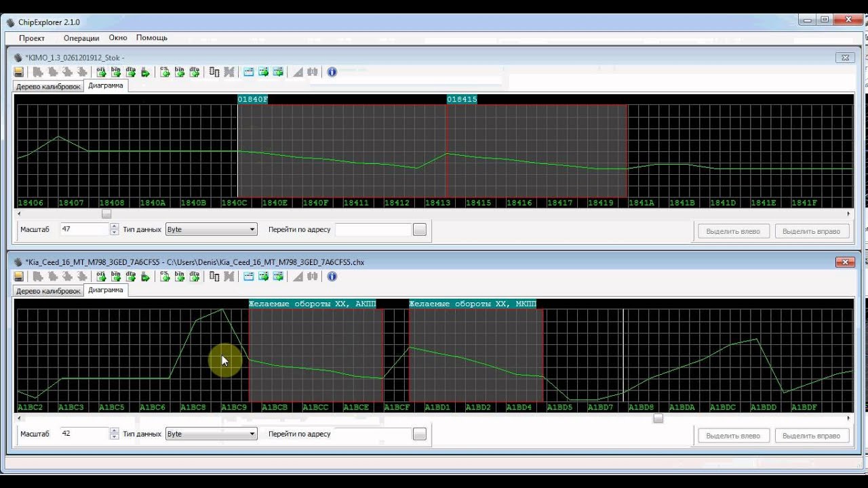Click Выделить влево in Kia_Ceed window
The width and height of the screenshot is (868, 488).
733,436
